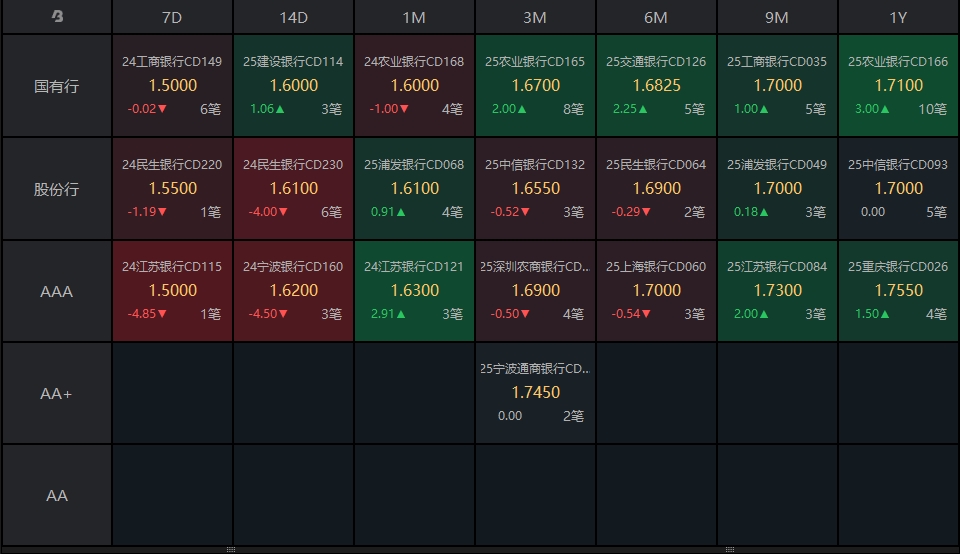The height and width of the screenshot is (554, 960).
Task: Open the 24民生银行CD230 cell
Action: click(293, 189)
